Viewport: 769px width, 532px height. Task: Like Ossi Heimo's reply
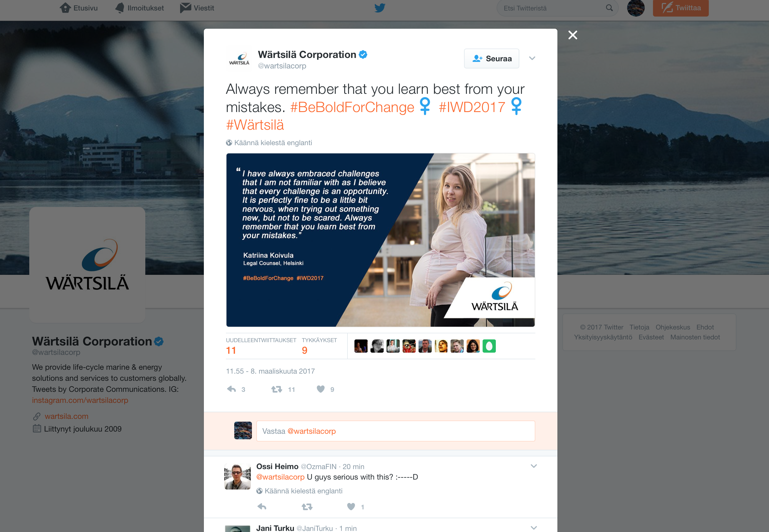pos(351,507)
